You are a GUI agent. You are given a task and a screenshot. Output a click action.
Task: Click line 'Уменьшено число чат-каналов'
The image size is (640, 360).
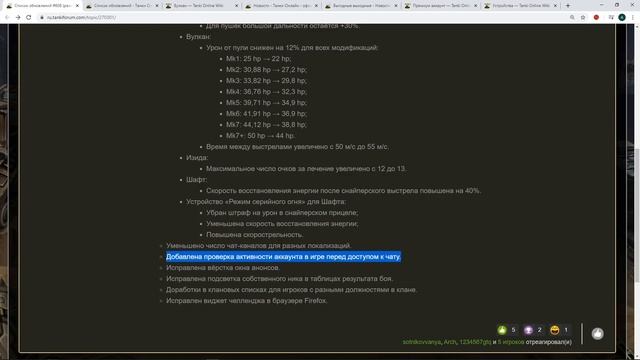258,246
